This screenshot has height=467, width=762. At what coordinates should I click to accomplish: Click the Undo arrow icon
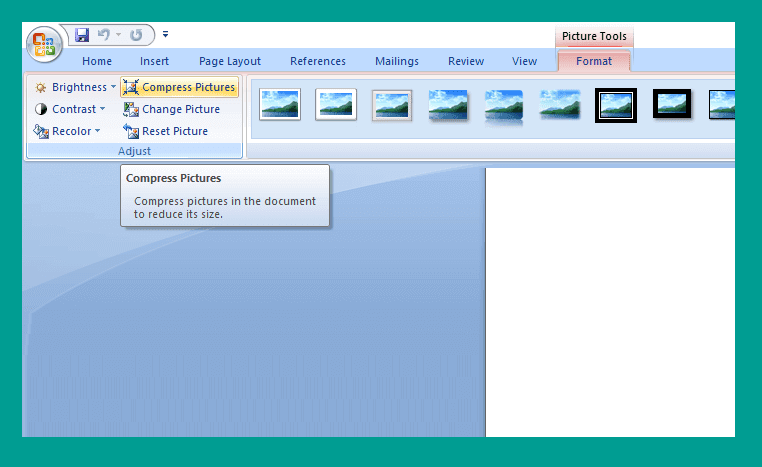tap(104, 35)
